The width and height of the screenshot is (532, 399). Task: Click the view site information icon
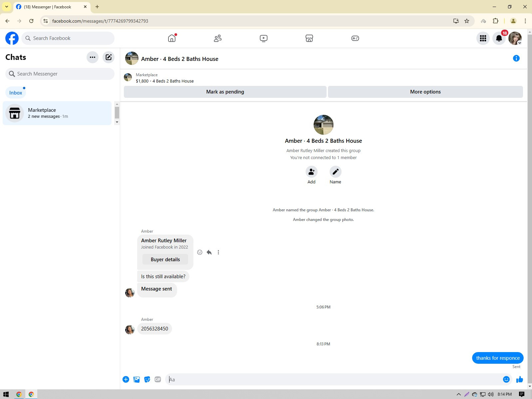[x=46, y=21]
